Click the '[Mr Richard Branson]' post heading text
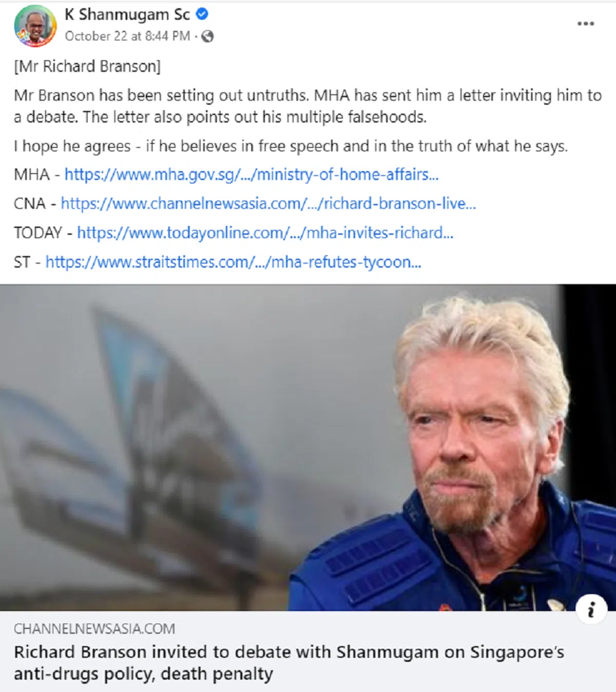This screenshot has height=692, width=616. (x=87, y=66)
